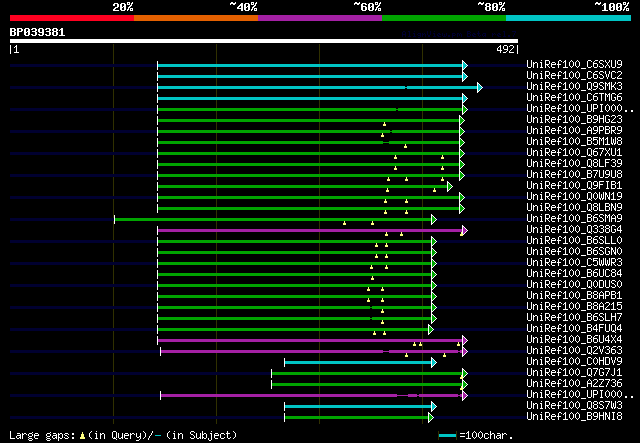The width and height of the screenshot is (640, 443).
Task: Click the UniRef100_B6UC84 hit name
Action: [x=574, y=274]
